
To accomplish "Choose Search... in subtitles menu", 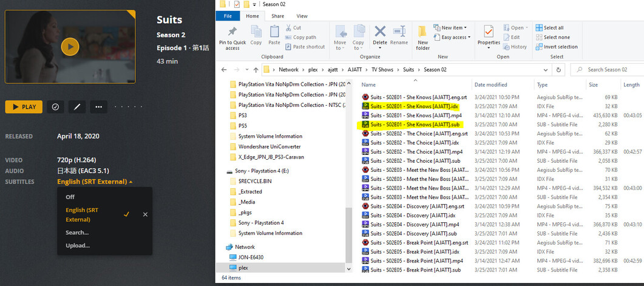I will pos(77,233).
